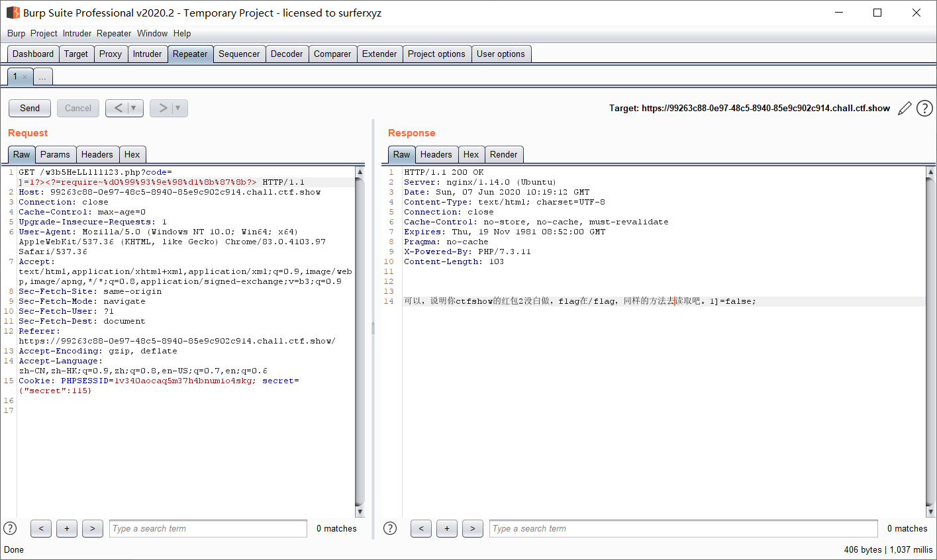Screen dimensions: 937x560
Task: Show request Params view
Action: [x=55, y=154]
